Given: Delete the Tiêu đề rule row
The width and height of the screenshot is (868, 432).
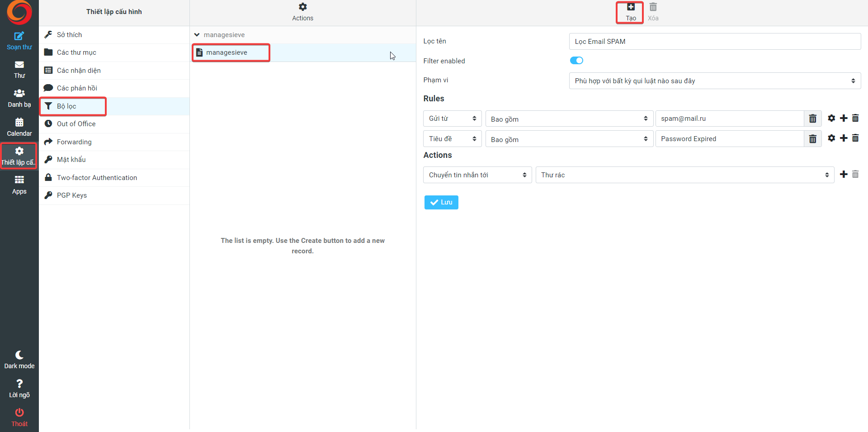Looking at the screenshot, I should 855,138.
